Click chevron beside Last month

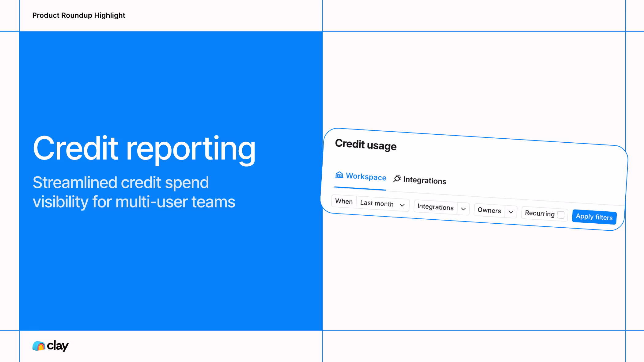[402, 205]
